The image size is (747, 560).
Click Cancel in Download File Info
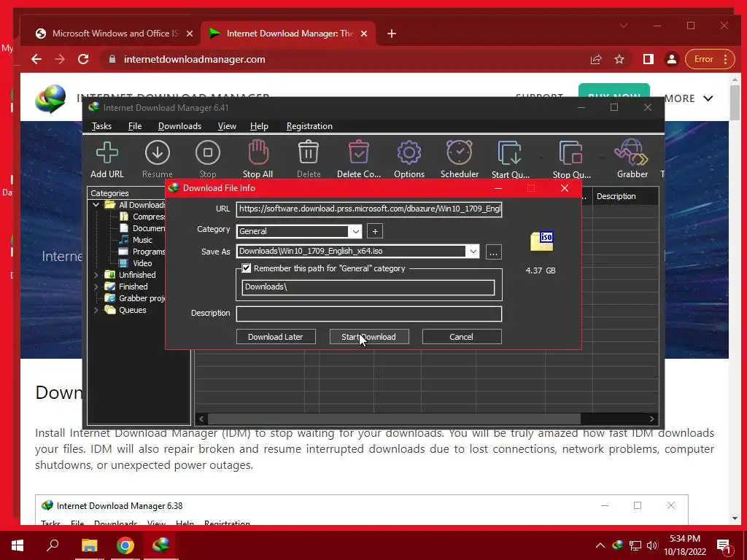(461, 337)
